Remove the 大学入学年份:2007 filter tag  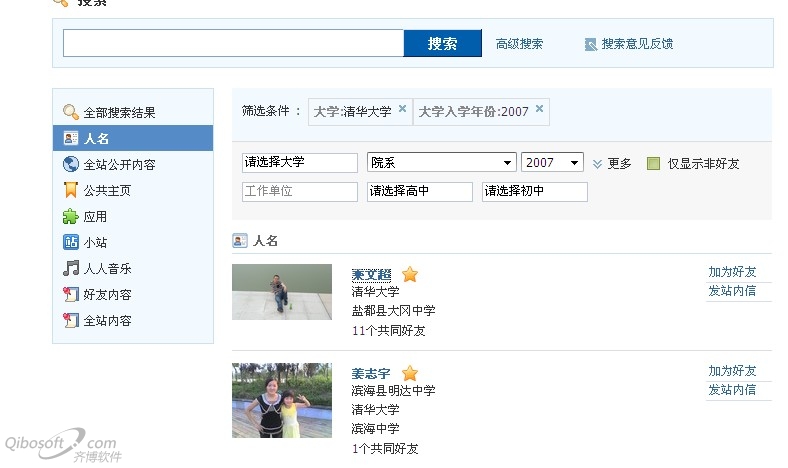(x=539, y=109)
